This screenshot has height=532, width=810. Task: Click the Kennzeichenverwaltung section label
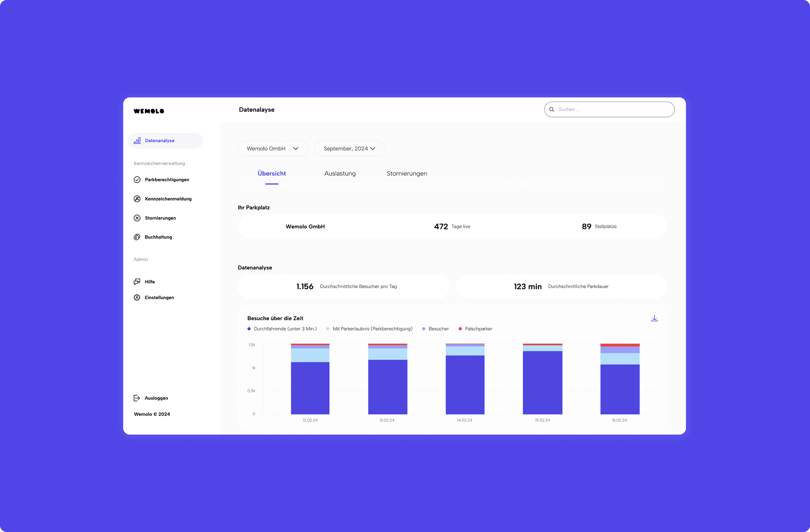tap(159, 163)
